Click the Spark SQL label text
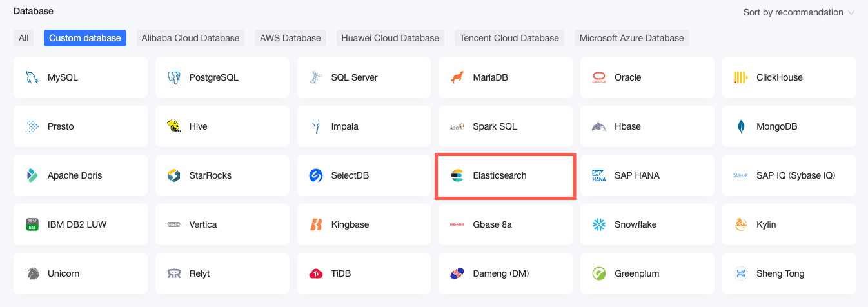The height and width of the screenshot is (307, 868). (495, 126)
